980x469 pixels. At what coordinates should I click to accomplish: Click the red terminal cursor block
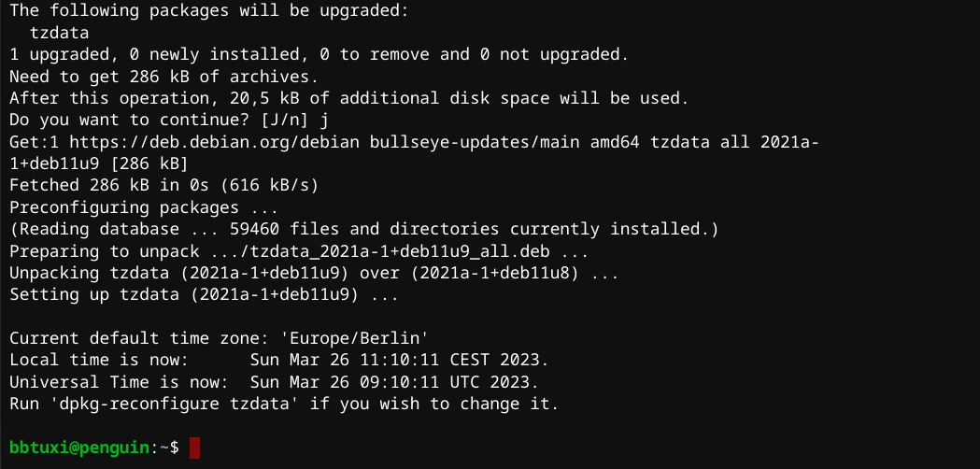[194, 448]
